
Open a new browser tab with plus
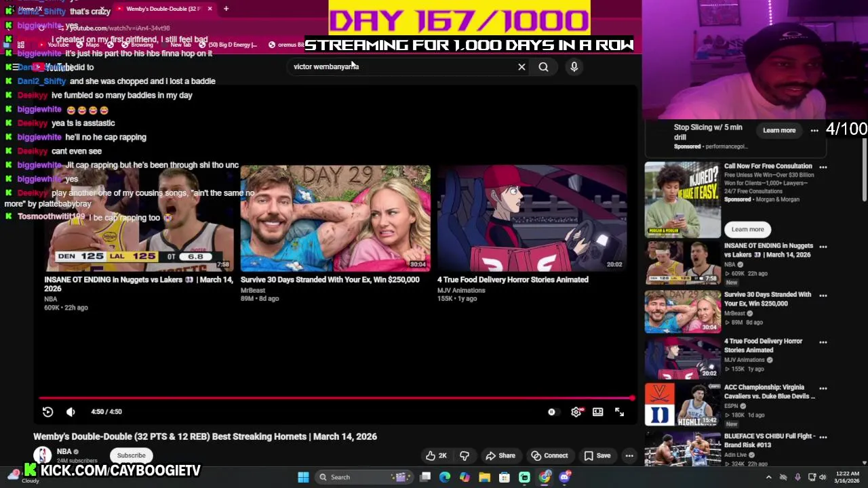point(226,9)
